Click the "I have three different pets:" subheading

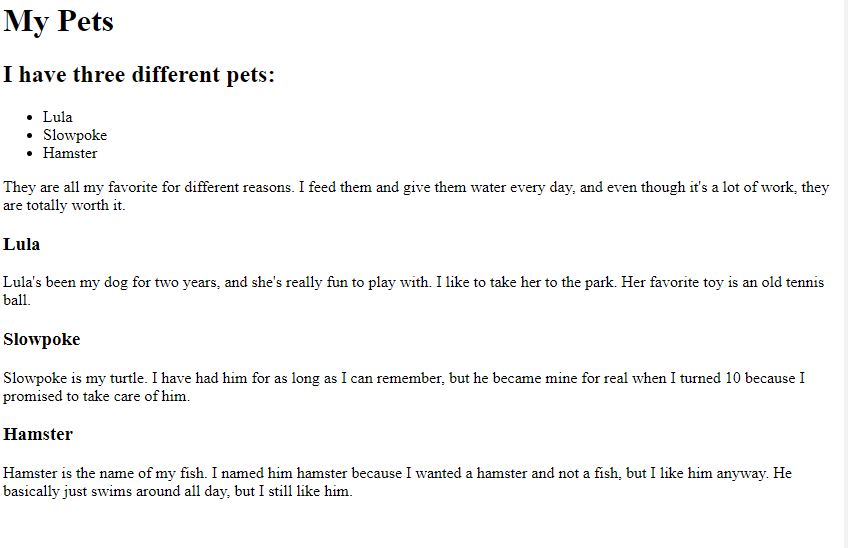139,75
